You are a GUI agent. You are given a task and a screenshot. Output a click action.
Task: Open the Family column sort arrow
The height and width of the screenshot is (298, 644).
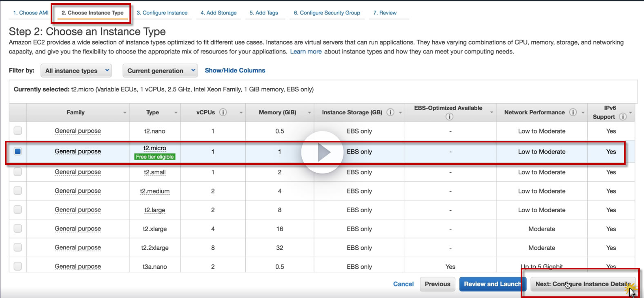[x=125, y=113]
